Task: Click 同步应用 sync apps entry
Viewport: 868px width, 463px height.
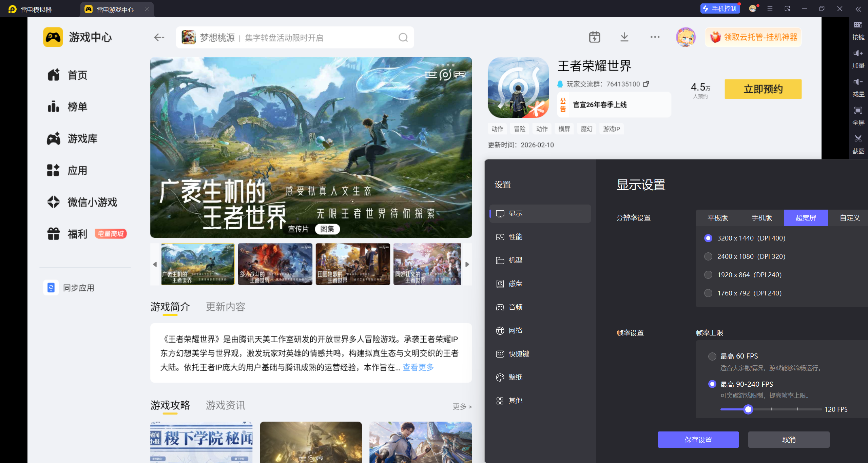Action: (x=69, y=288)
